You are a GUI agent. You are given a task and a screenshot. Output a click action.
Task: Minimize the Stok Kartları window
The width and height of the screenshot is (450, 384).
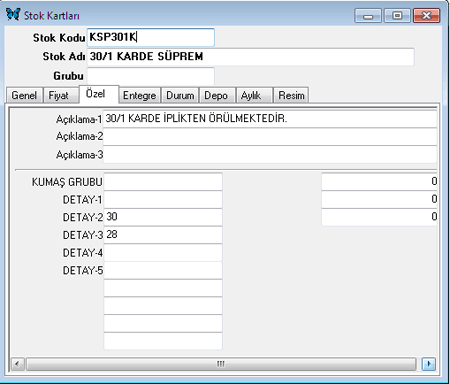coord(368,16)
